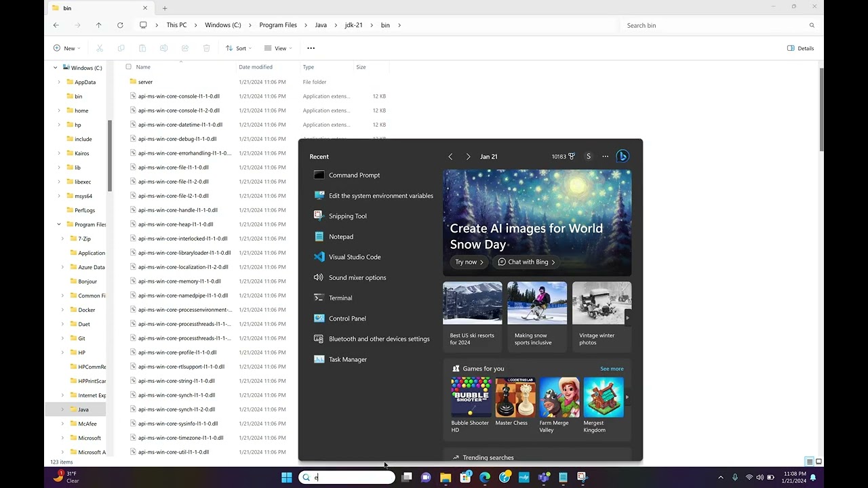Open Task View from taskbar
The image size is (868, 488).
pyautogui.click(x=406, y=477)
